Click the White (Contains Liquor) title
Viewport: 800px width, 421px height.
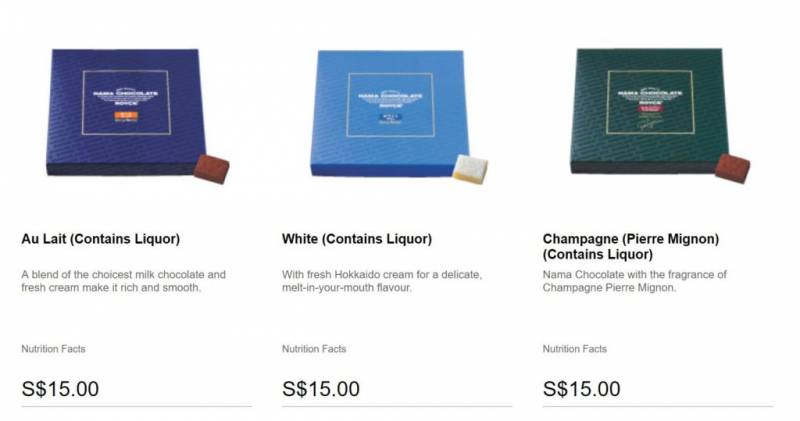357,239
